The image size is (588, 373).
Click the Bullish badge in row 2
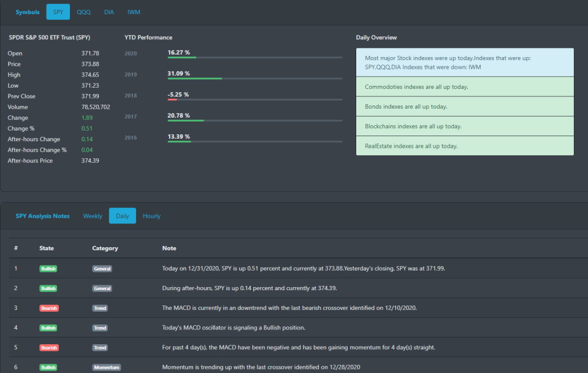click(x=48, y=288)
